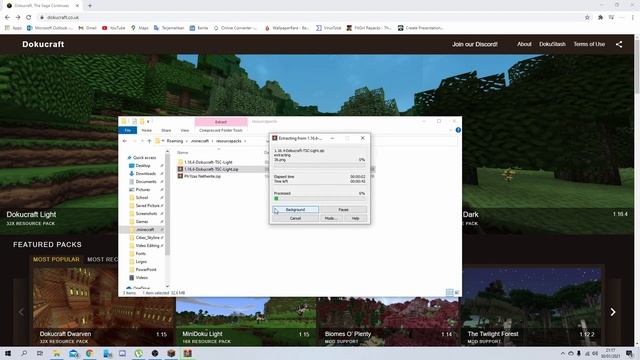
Task: Open the Biomes O' Plenty pack thumbnail
Action: (388, 321)
